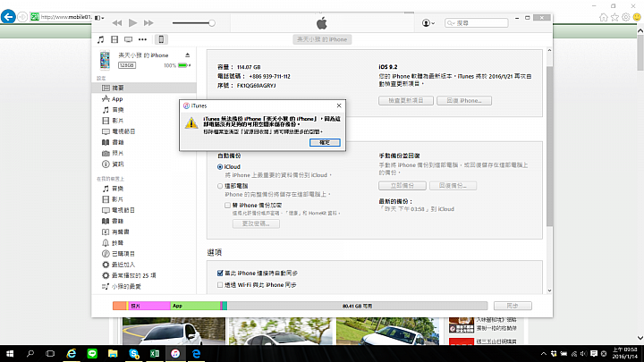
Task: Click the more (three dots) icon
Action: [142, 39]
